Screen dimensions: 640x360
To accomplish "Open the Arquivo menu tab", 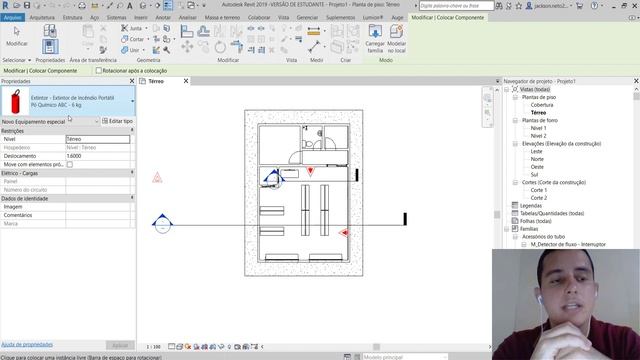I will 13,18.
